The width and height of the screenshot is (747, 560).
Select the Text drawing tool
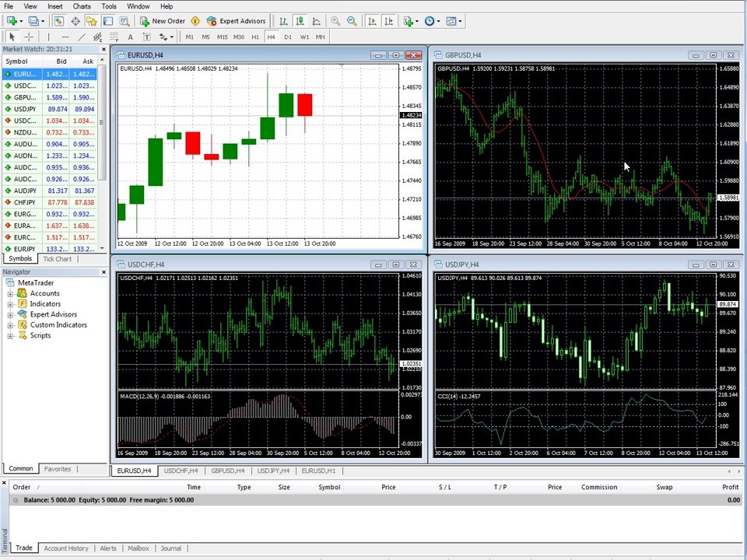[130, 37]
